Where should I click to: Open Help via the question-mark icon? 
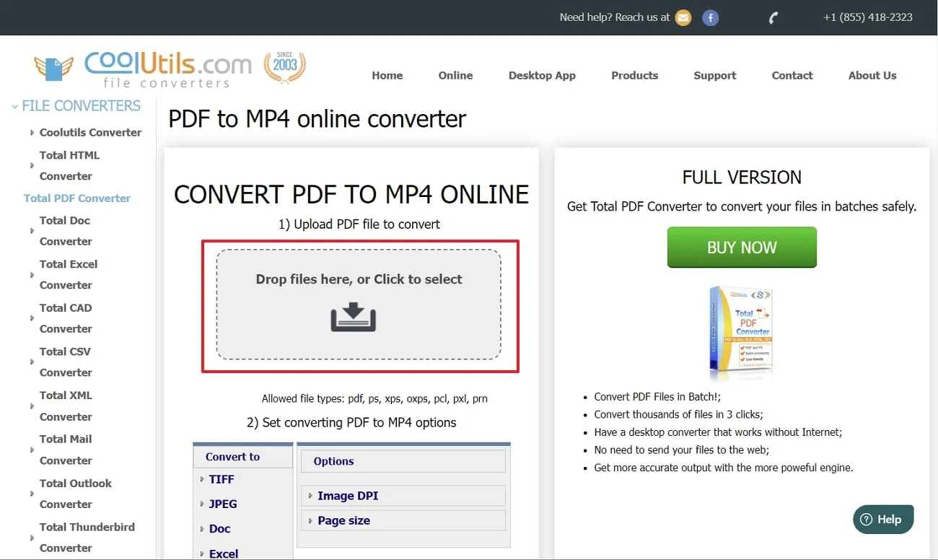pos(865,519)
